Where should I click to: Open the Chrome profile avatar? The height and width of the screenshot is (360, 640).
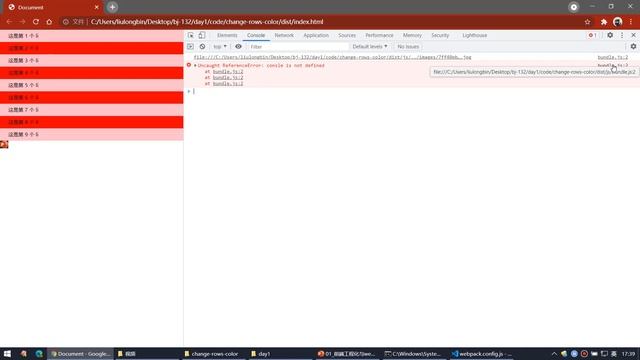[x=618, y=22]
